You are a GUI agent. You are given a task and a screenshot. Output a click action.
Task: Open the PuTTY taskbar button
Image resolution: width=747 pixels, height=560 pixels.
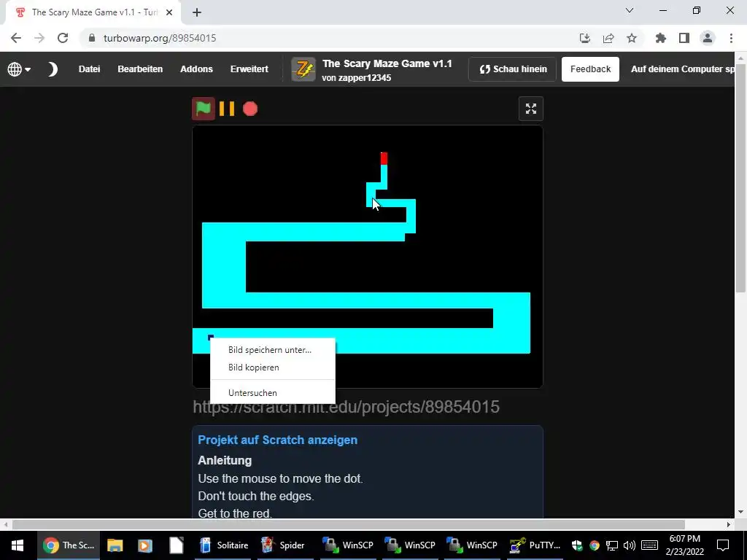click(x=535, y=545)
